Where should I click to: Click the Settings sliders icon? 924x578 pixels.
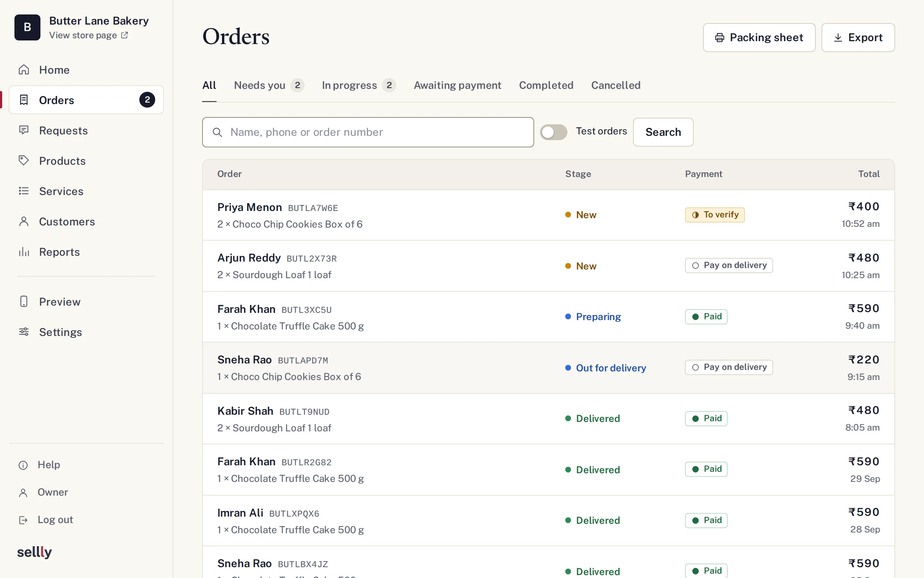click(24, 332)
